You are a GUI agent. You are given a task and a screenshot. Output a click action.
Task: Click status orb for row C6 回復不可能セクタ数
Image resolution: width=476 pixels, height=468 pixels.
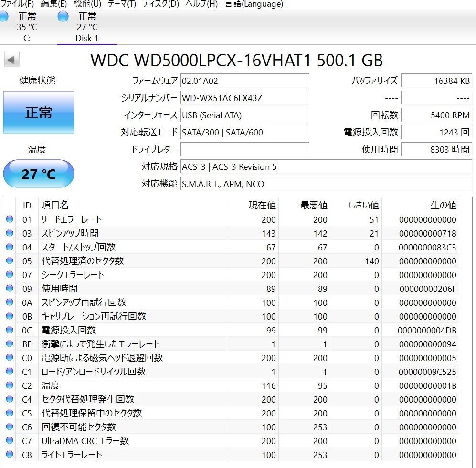(10, 427)
